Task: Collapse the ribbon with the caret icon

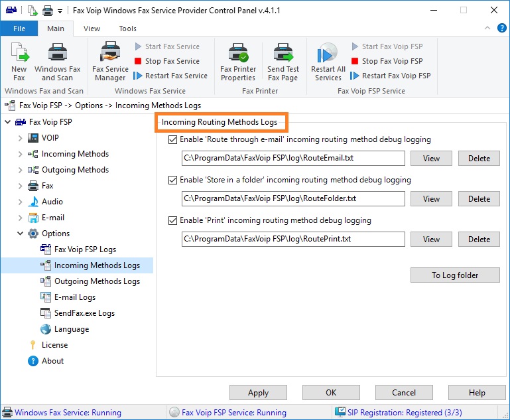Action: tap(487, 28)
